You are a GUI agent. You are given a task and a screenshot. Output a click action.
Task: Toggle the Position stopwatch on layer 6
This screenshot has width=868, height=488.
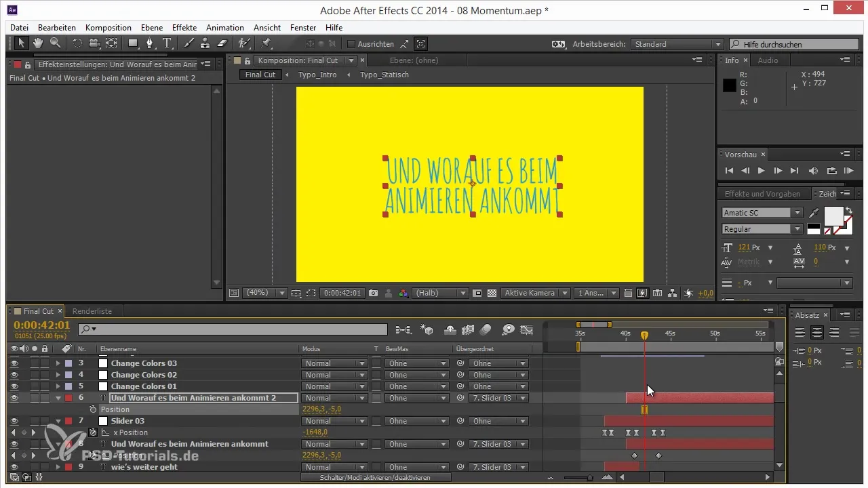pos(93,409)
